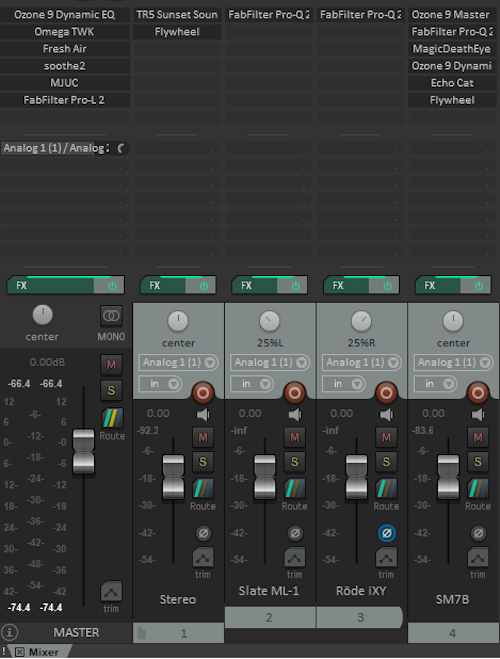Arm the Röde iXY track for recording

386,393
